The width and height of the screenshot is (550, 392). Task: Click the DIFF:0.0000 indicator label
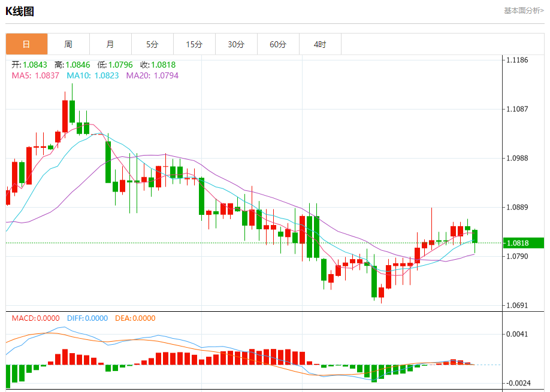(87, 318)
